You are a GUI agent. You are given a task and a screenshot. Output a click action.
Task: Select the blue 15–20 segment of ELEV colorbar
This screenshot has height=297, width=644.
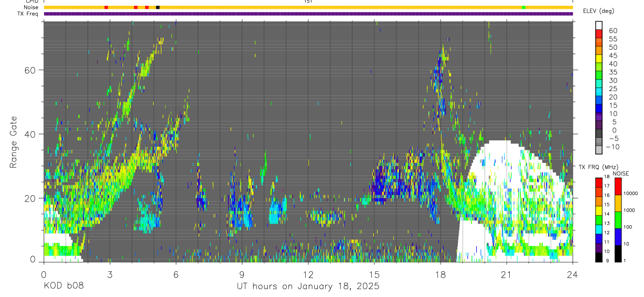[x=599, y=100]
